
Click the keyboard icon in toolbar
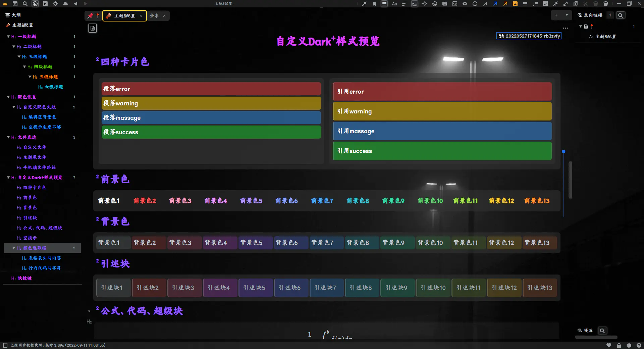click(x=445, y=4)
